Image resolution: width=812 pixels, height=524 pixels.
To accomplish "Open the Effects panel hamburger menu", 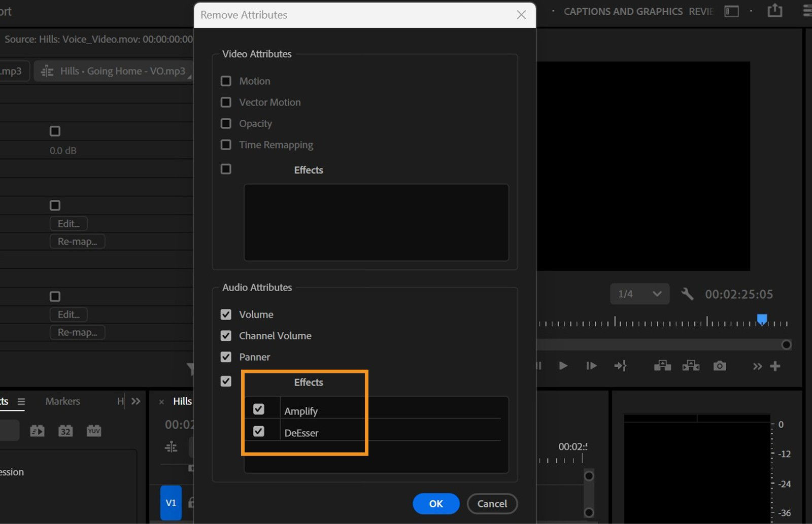I will tap(21, 401).
